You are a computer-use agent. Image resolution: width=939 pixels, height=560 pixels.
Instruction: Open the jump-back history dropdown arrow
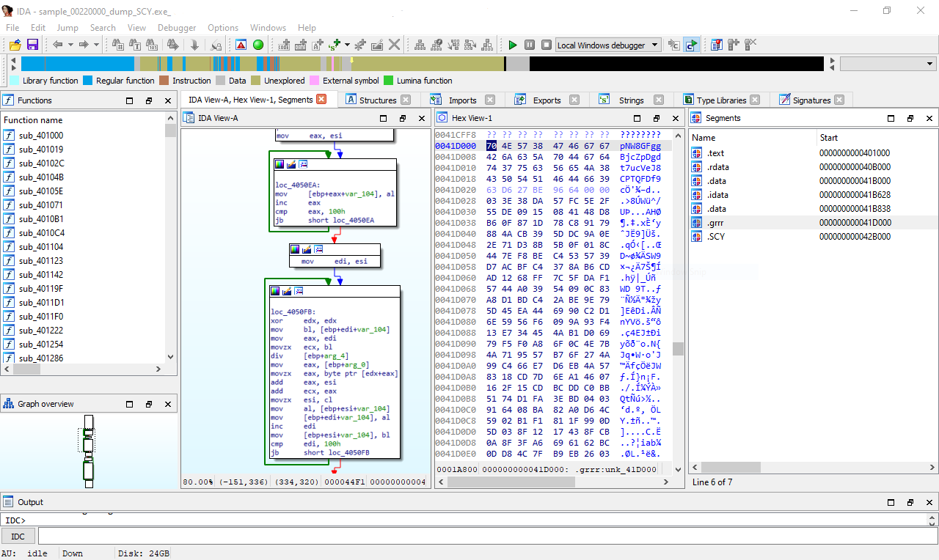click(70, 45)
